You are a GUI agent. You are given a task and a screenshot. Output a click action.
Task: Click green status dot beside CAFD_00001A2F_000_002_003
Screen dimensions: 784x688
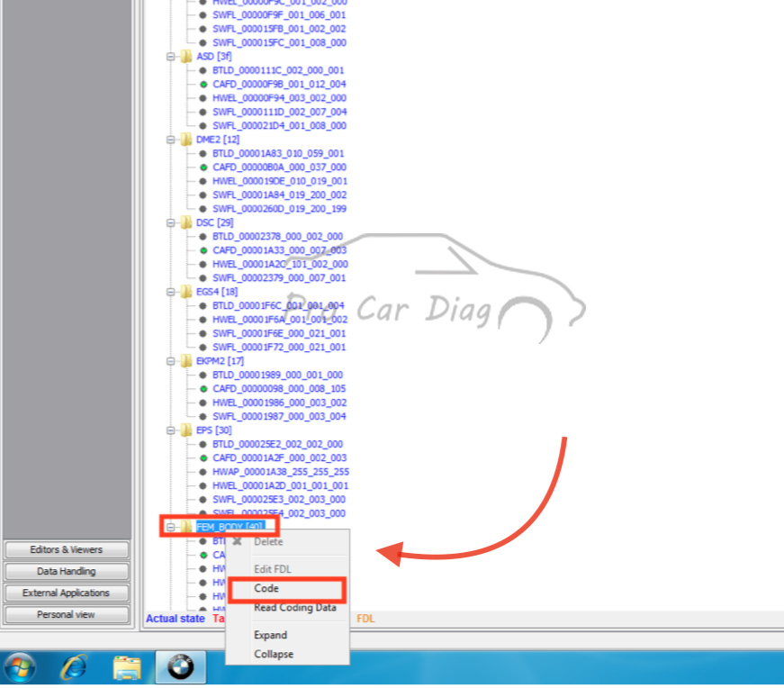(203, 457)
